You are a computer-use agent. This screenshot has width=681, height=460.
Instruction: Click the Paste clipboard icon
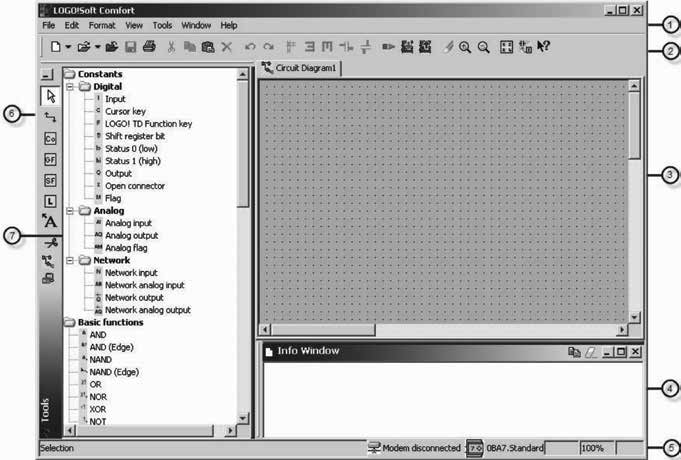208,46
